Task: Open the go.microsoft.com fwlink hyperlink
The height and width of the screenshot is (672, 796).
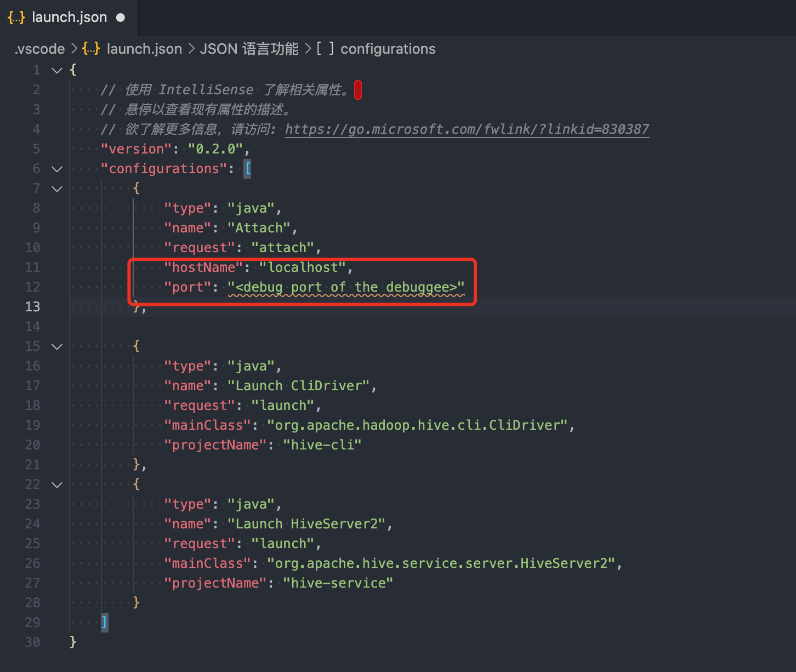Action: click(x=467, y=129)
